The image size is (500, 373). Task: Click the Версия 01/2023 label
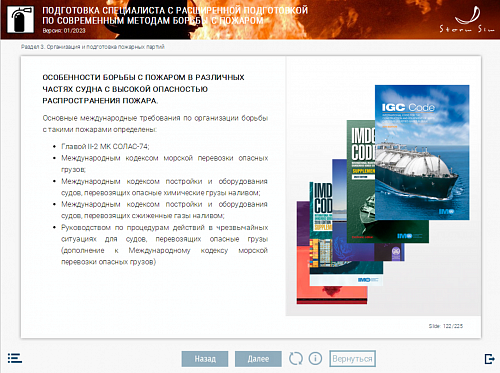[x=64, y=31]
